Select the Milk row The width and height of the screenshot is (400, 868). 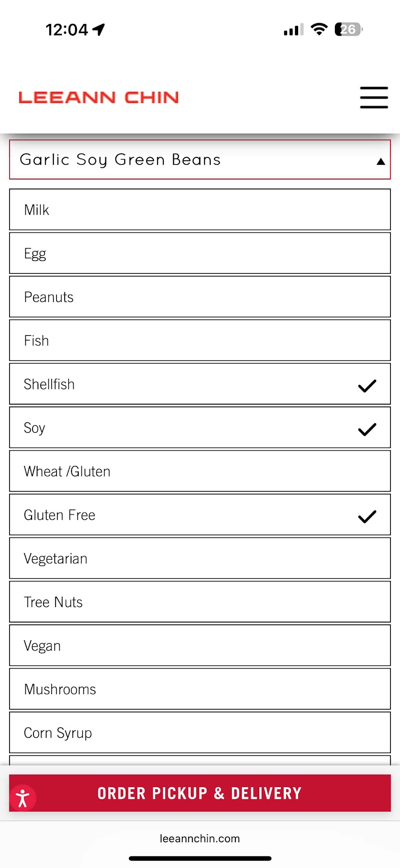click(x=200, y=210)
